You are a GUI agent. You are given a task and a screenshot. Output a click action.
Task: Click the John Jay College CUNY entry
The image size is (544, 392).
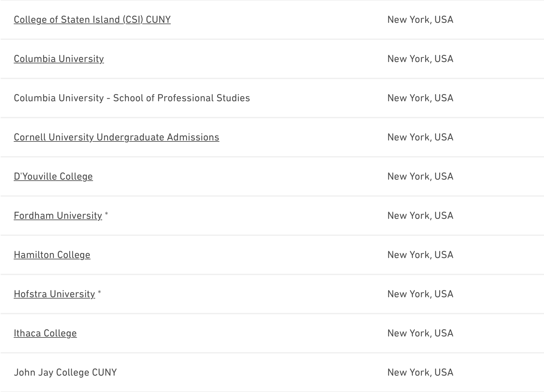65,372
